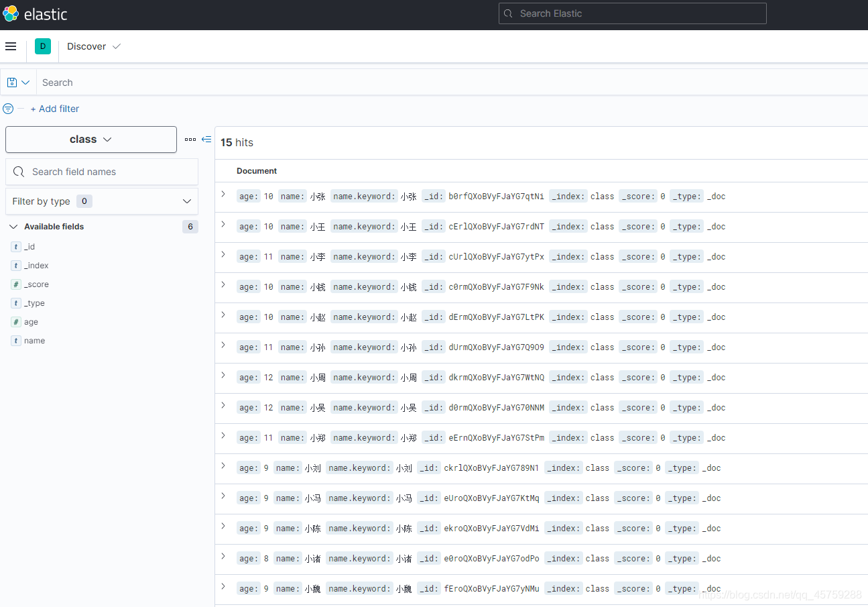
Task: Click the Available fields count badge 6
Action: click(x=190, y=227)
